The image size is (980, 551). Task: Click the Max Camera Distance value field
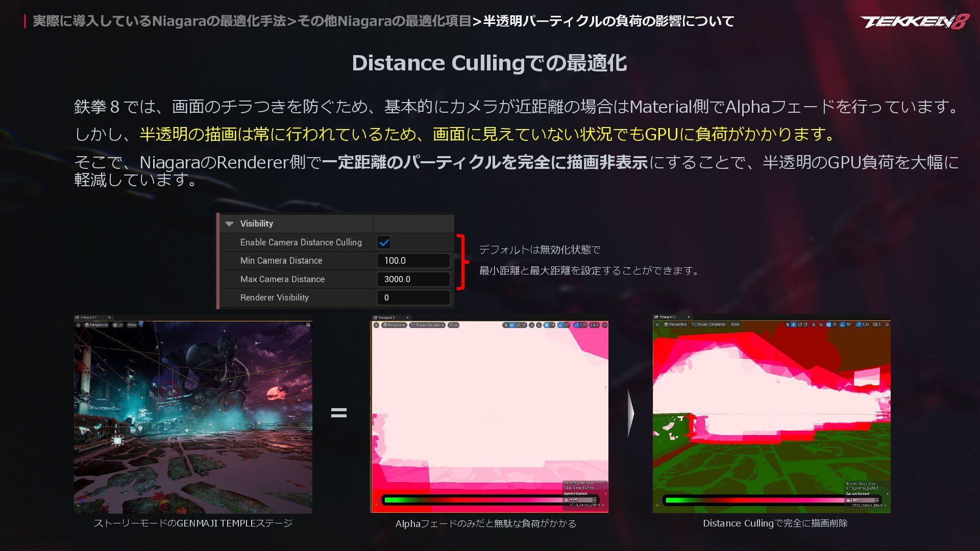pyautogui.click(x=413, y=279)
